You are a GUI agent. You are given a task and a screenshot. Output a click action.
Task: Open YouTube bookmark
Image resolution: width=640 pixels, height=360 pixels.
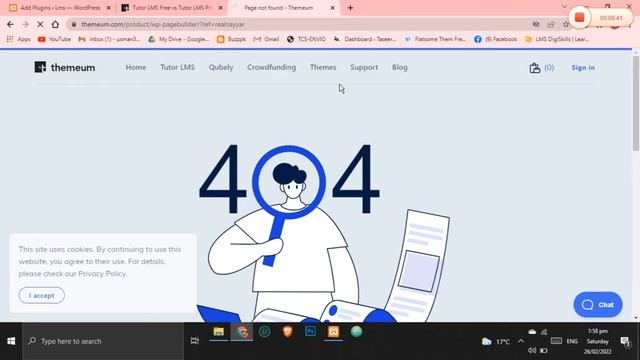54,39
